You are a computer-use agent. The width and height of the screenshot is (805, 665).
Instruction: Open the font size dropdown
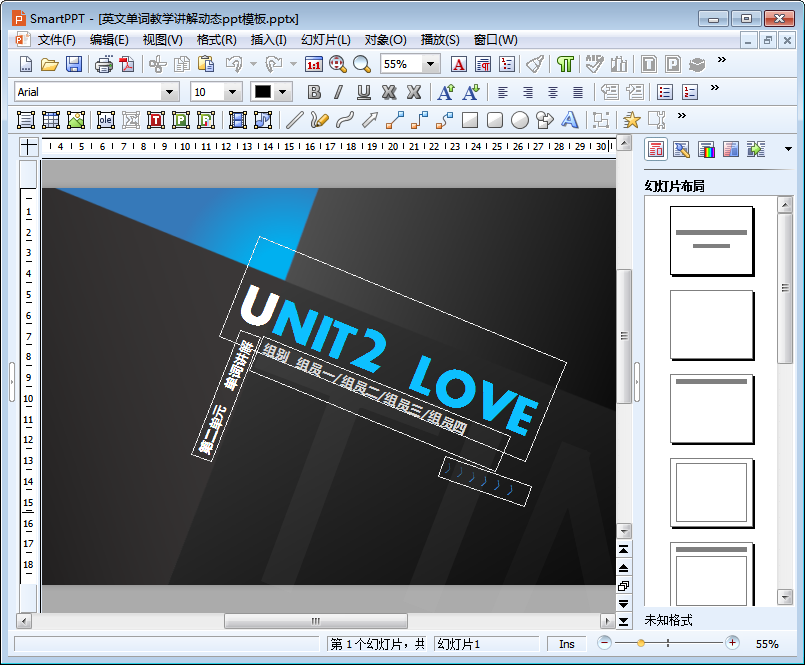(x=233, y=92)
